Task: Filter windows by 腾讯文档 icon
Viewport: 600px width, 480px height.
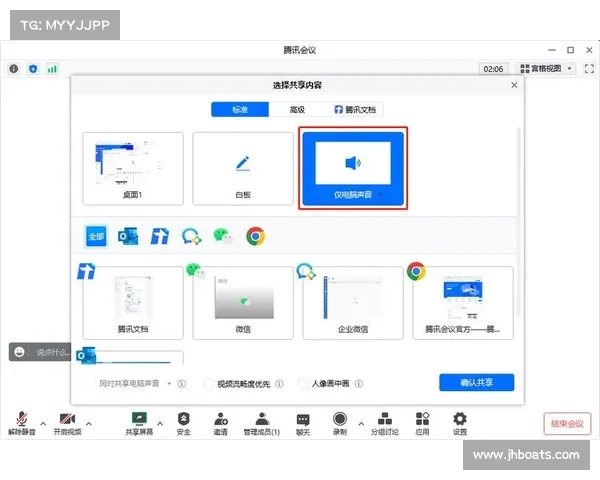Action: click(160, 236)
